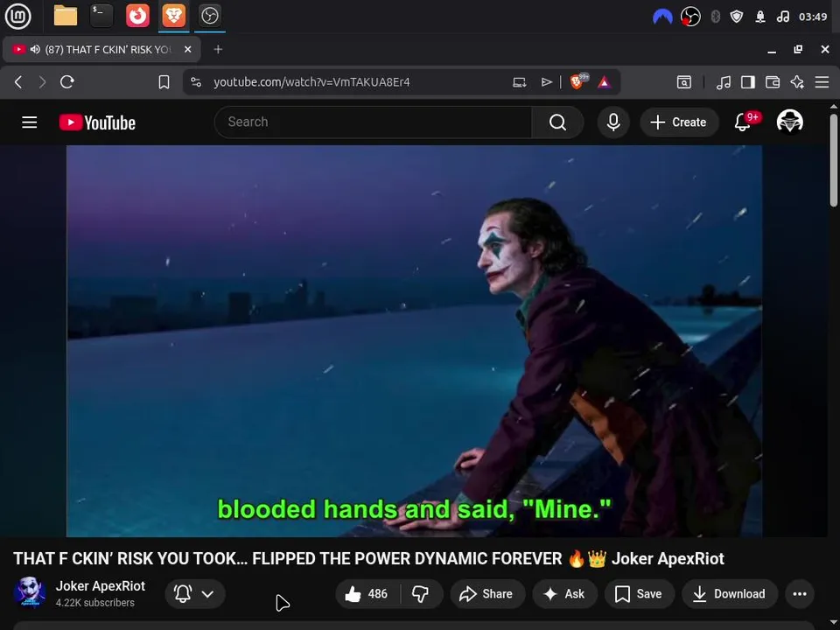Screen dimensions: 840x630
Task: Bookmark this page
Action: click(x=164, y=82)
